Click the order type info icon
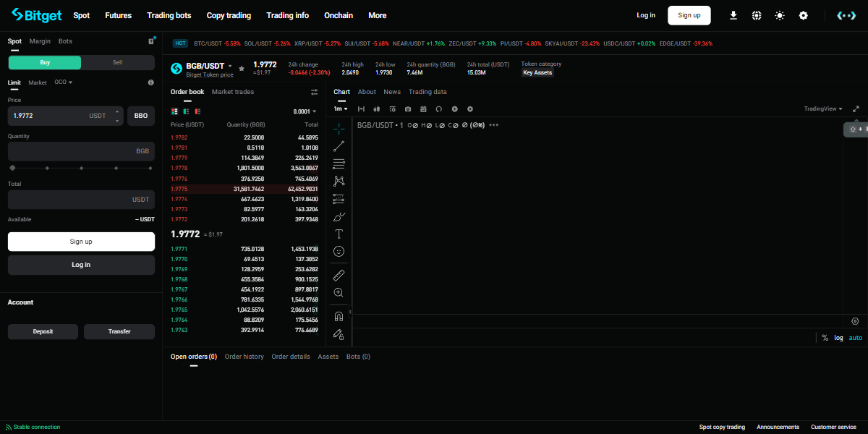Viewport: 868px width, 434px height. click(151, 82)
